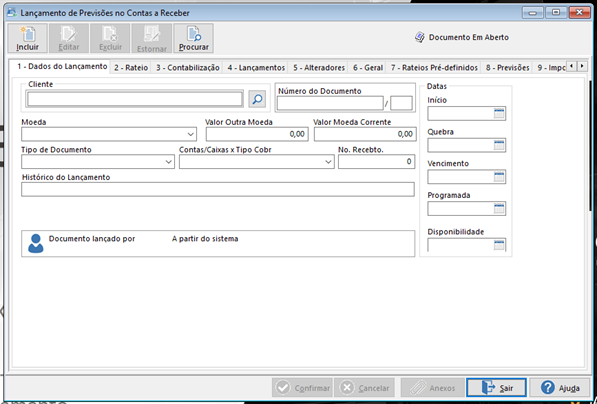Open the Anexos attachments button

click(x=433, y=388)
